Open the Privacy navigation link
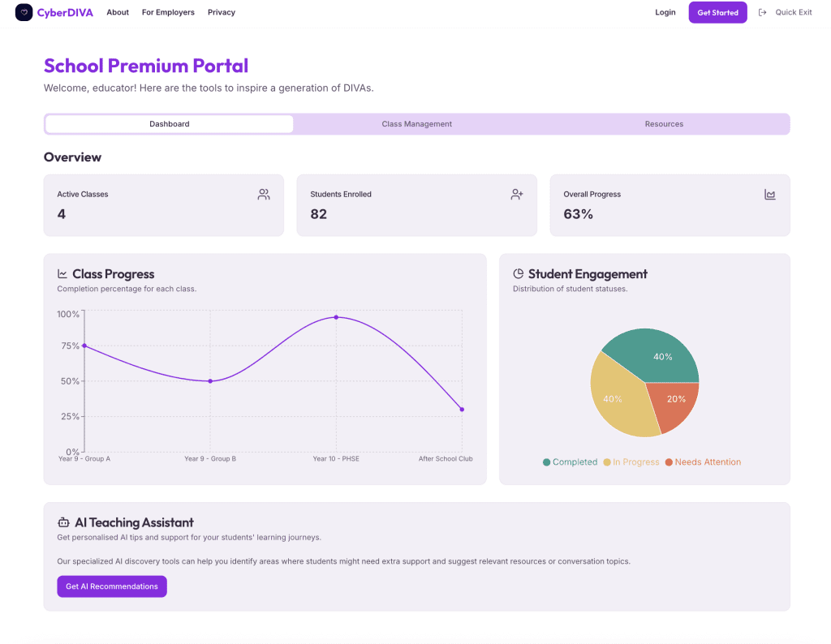Image resolution: width=831 pixels, height=644 pixels. click(222, 12)
